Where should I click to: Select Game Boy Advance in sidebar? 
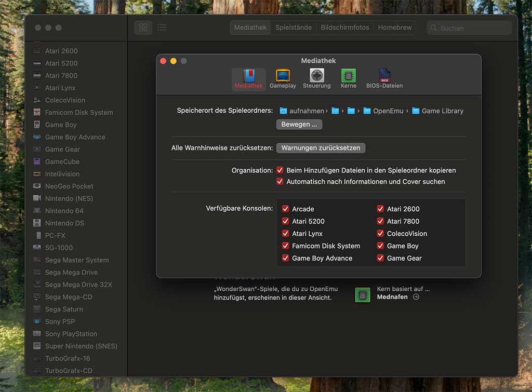pos(76,137)
